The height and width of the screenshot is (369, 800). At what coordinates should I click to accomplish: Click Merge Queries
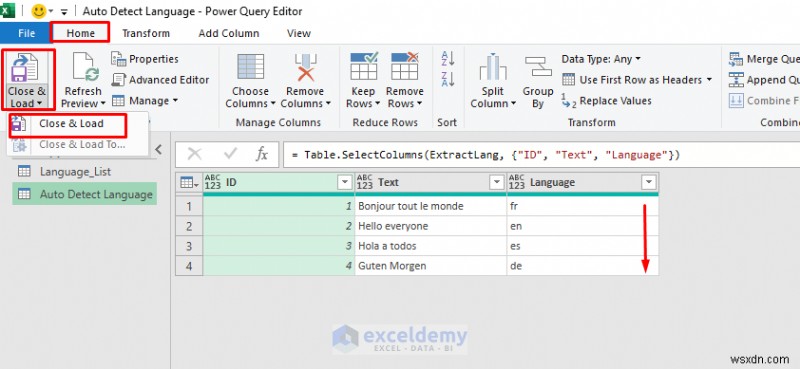point(763,59)
